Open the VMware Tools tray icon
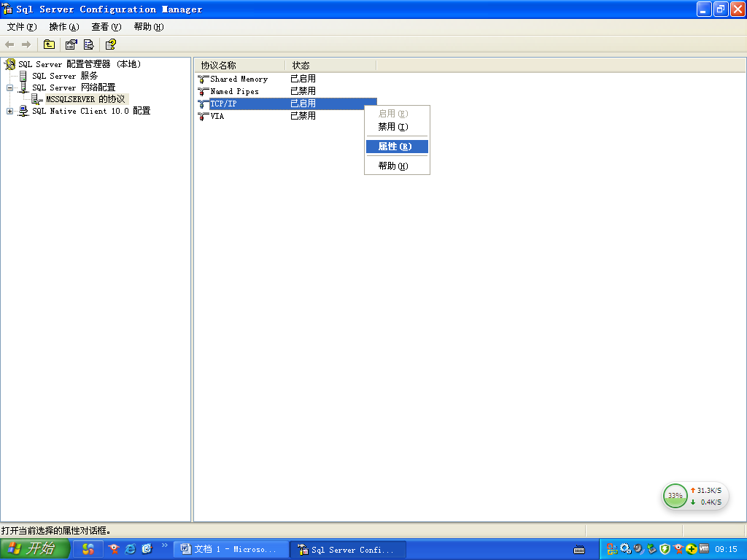Image resolution: width=747 pixels, height=560 pixels. coord(704,549)
